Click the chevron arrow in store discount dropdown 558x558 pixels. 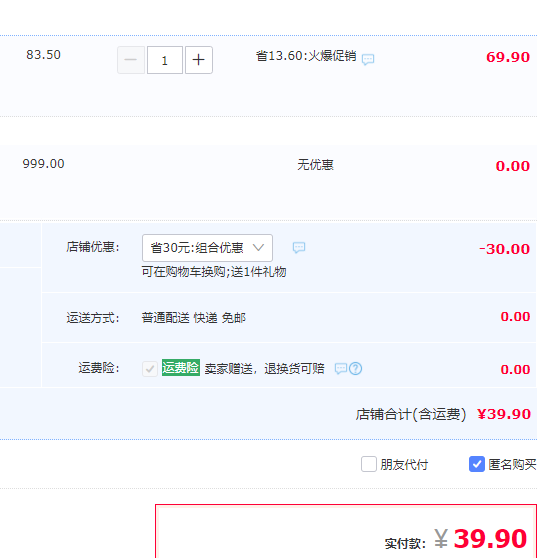(x=258, y=247)
